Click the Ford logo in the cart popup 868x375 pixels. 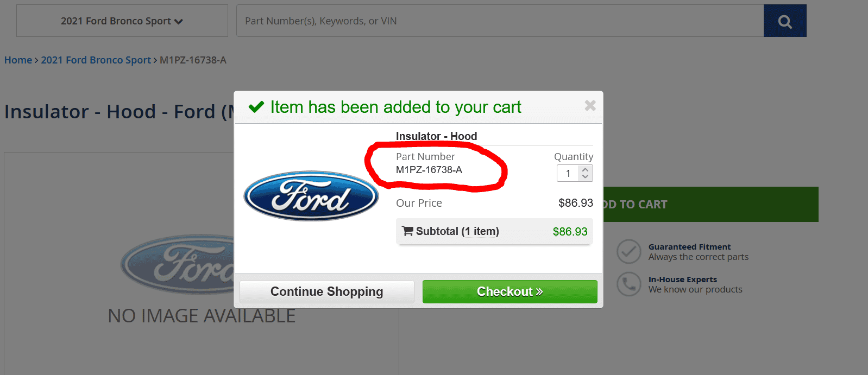(x=311, y=196)
